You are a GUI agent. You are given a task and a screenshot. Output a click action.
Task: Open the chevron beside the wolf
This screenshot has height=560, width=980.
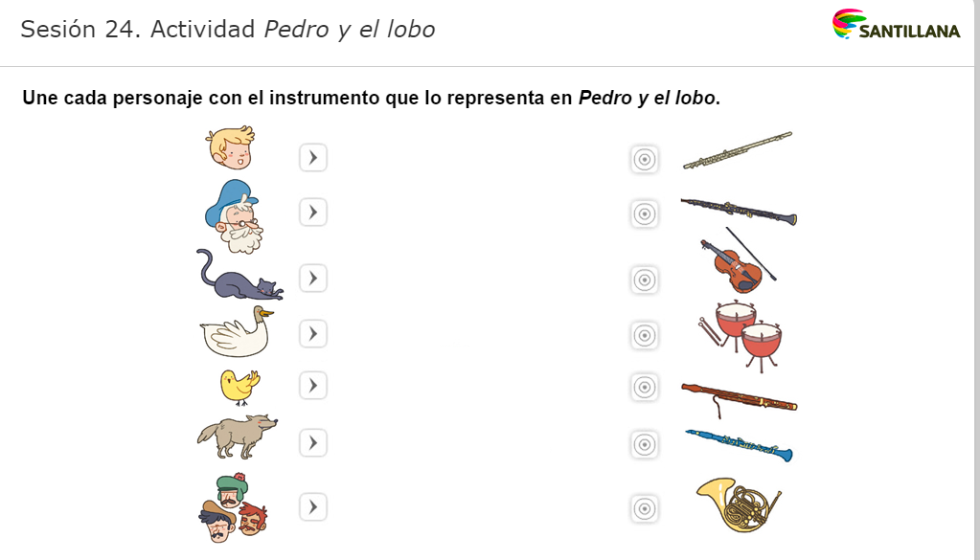click(x=313, y=442)
